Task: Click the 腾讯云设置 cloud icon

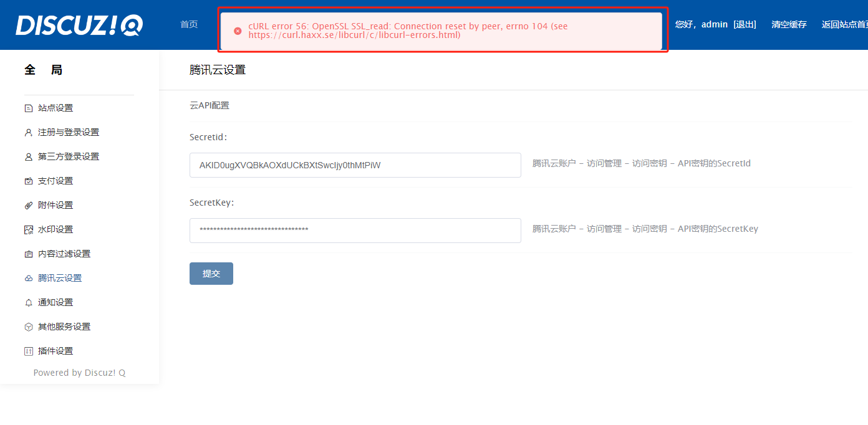Action: click(x=28, y=278)
